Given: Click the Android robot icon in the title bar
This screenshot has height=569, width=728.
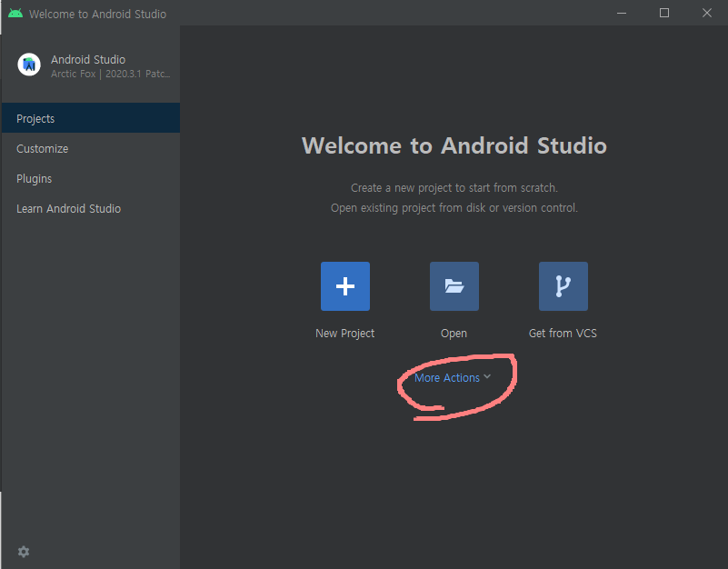Looking at the screenshot, I should click(15, 14).
